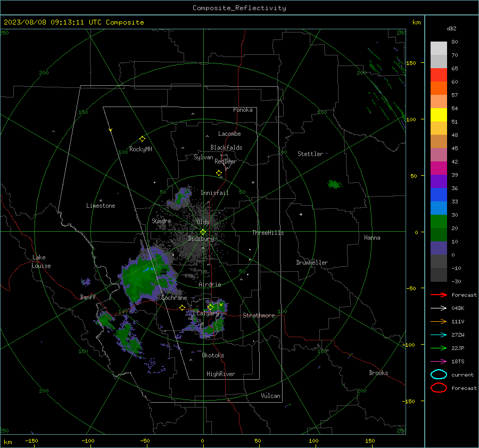Click the Calgary city label
Image resolution: width=479 pixels, height=448 pixels.
pyautogui.click(x=208, y=313)
